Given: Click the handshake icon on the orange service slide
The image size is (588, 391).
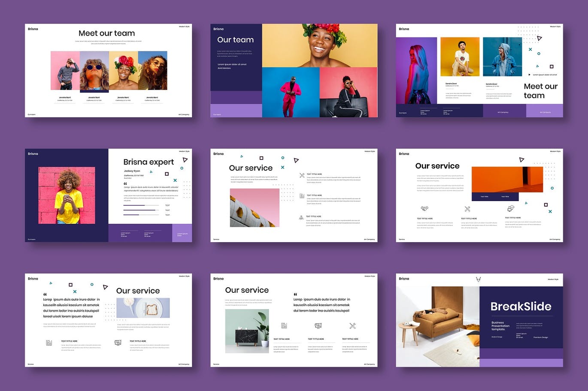Looking at the screenshot, I should 424,209.
